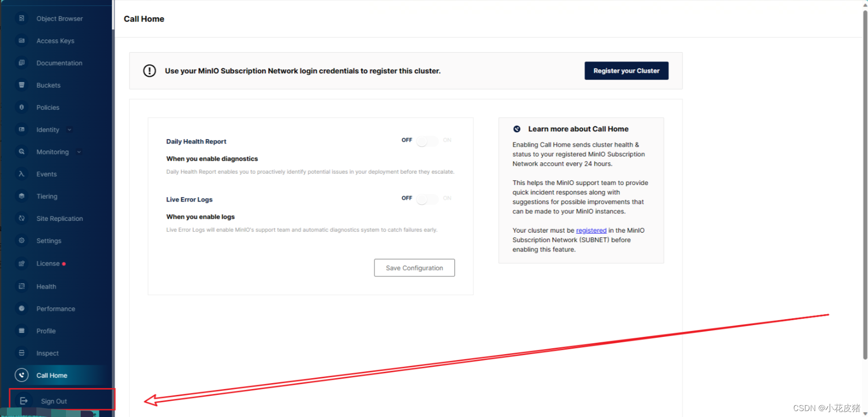
Task: Click the Health menu label
Action: 46,287
